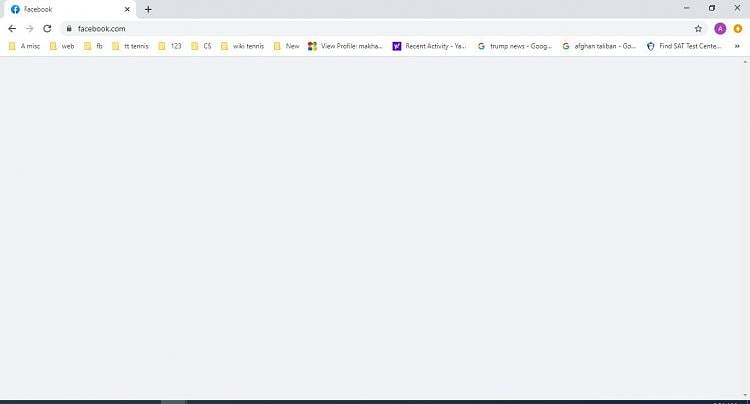Open the 'Find SAT Test Cente...' bookmark
The image size is (750, 404).
point(684,46)
